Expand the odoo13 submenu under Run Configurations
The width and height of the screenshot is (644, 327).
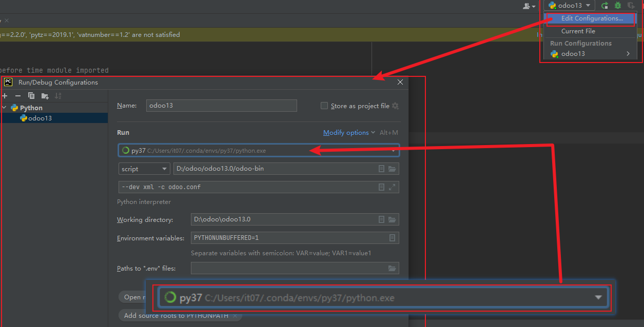coord(628,54)
